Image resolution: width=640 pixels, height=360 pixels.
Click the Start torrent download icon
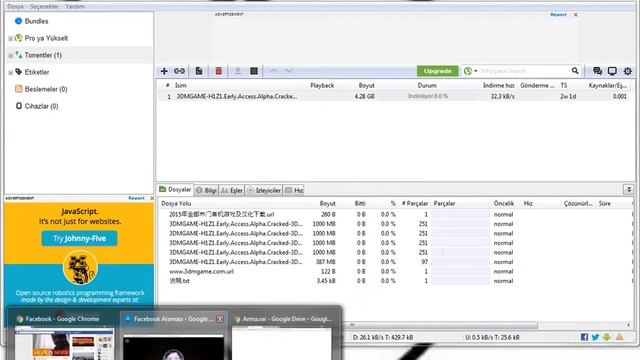pos(238,71)
